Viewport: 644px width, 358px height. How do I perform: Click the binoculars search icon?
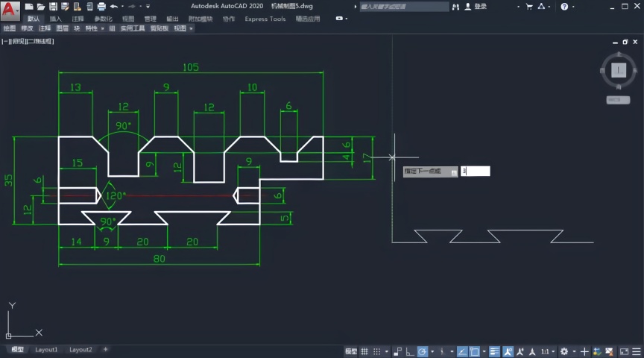point(455,7)
